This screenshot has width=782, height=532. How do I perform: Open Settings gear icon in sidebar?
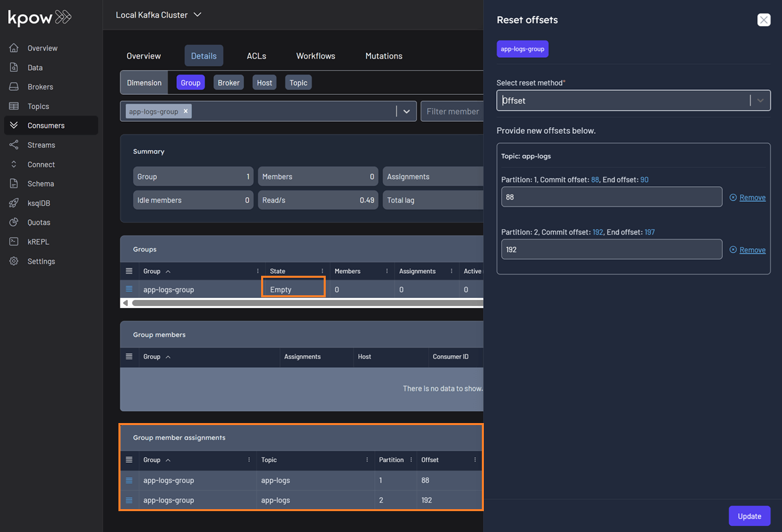pyautogui.click(x=13, y=261)
